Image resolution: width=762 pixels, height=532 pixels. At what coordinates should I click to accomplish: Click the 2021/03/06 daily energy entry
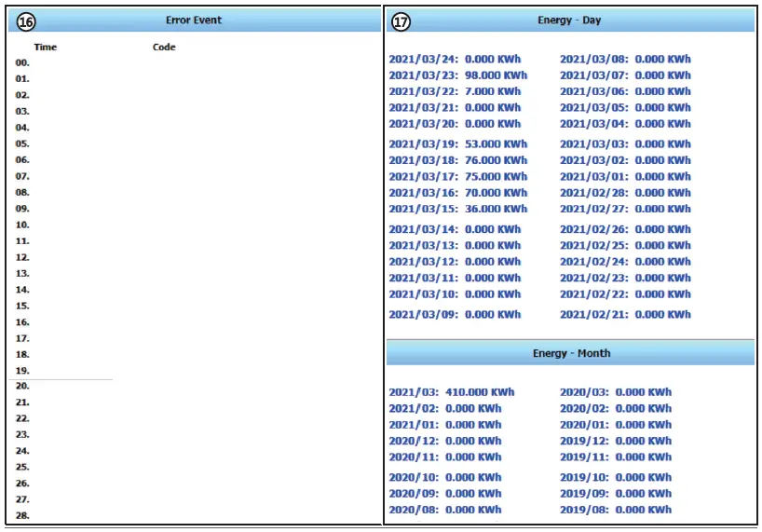[x=625, y=91]
